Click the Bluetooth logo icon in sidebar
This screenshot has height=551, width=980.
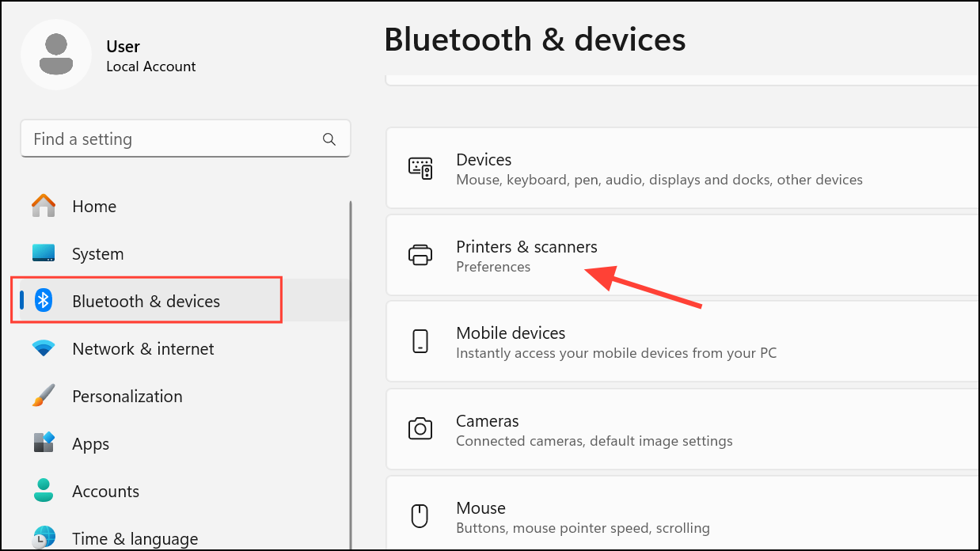44,301
